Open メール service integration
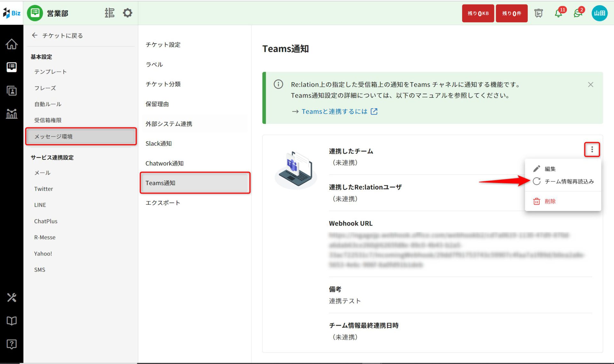Viewport: 614px width, 364px height. pyautogui.click(x=43, y=173)
